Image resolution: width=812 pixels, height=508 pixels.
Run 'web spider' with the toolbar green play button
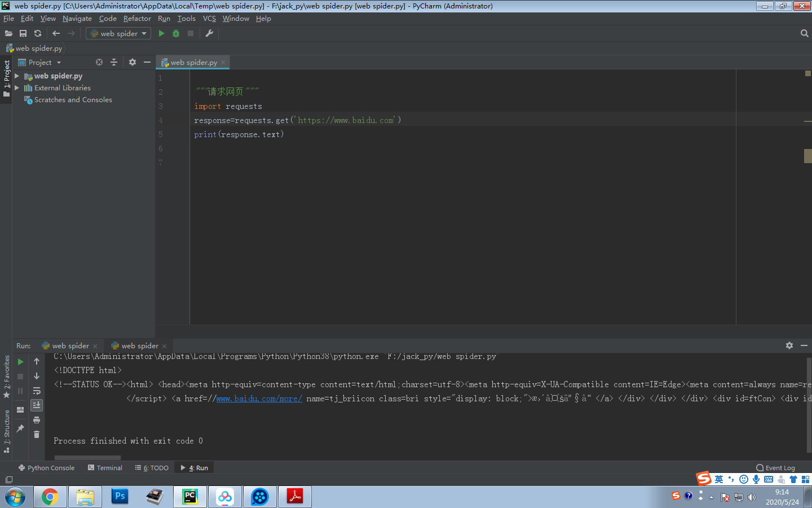[x=161, y=33]
